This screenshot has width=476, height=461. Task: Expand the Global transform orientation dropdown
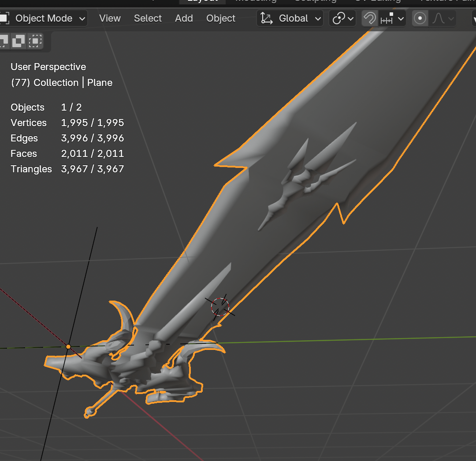click(290, 19)
